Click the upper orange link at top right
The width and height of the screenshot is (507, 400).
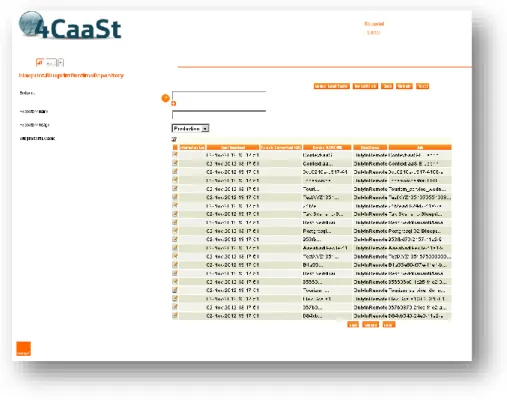(x=374, y=24)
